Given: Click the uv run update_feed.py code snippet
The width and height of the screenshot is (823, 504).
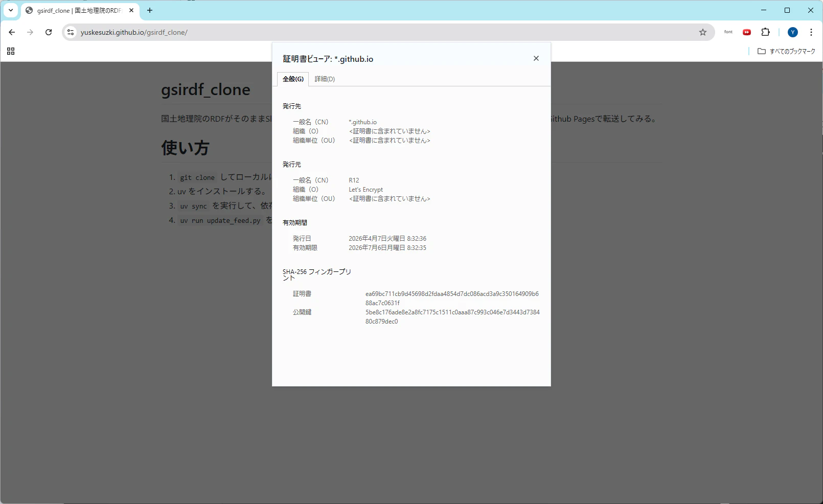Looking at the screenshot, I should click(220, 220).
